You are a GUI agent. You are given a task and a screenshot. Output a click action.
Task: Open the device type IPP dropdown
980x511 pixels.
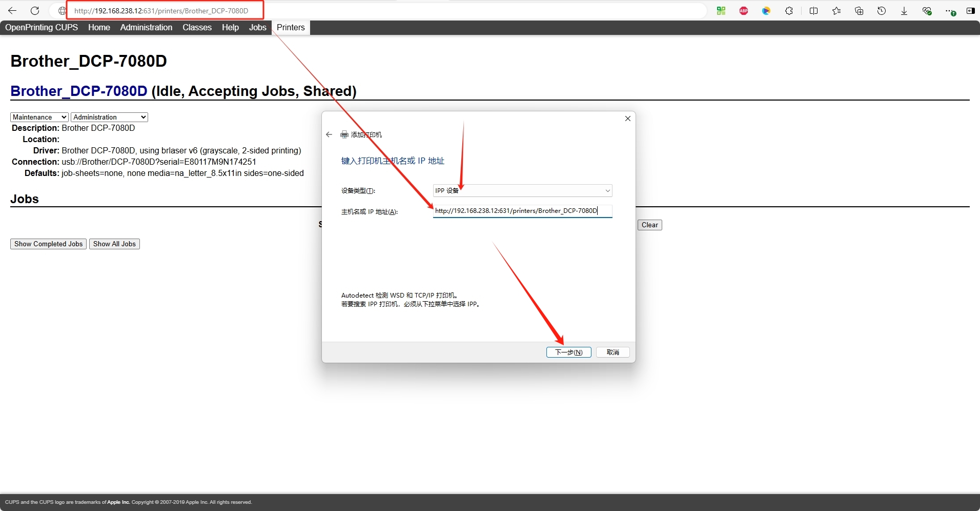pyautogui.click(x=522, y=190)
